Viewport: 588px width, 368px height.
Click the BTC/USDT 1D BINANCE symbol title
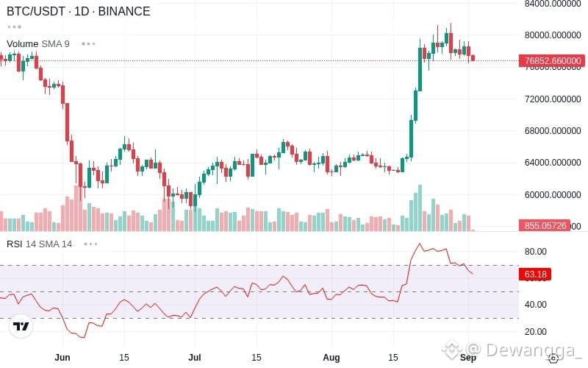tap(79, 11)
